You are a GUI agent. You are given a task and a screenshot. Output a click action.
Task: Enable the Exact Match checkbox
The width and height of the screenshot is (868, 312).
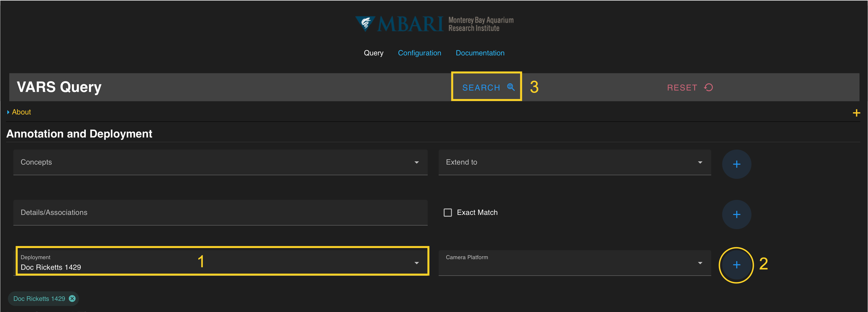[447, 213]
